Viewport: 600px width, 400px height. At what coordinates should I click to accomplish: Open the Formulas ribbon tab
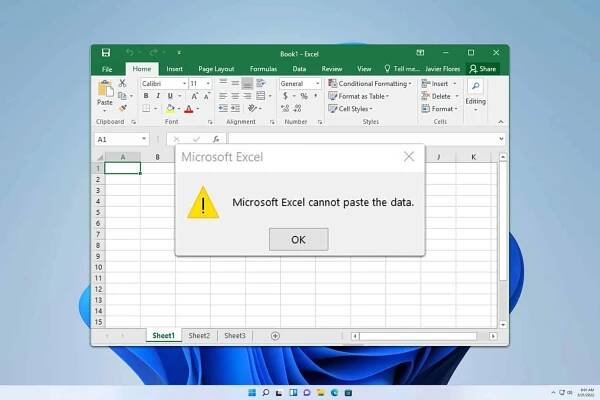click(x=262, y=69)
